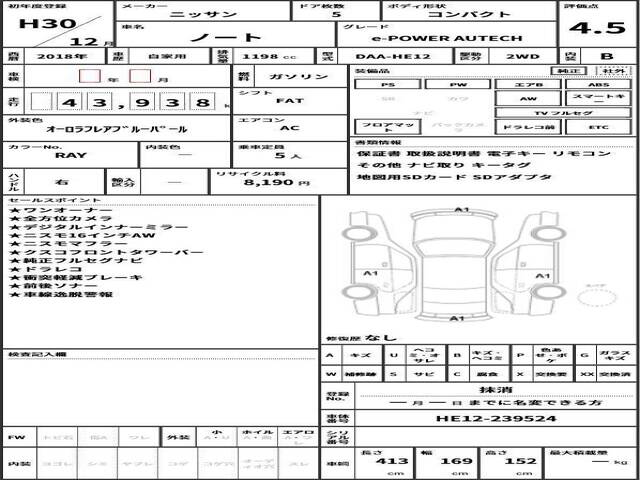
Task: Click the red inspection month box
Action: pyautogui.click(x=140, y=76)
